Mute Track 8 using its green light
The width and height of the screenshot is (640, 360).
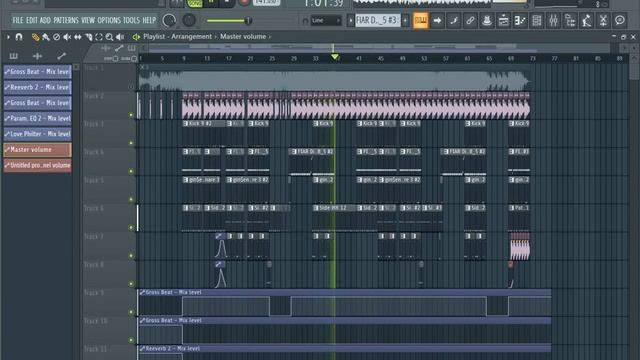tap(131, 284)
